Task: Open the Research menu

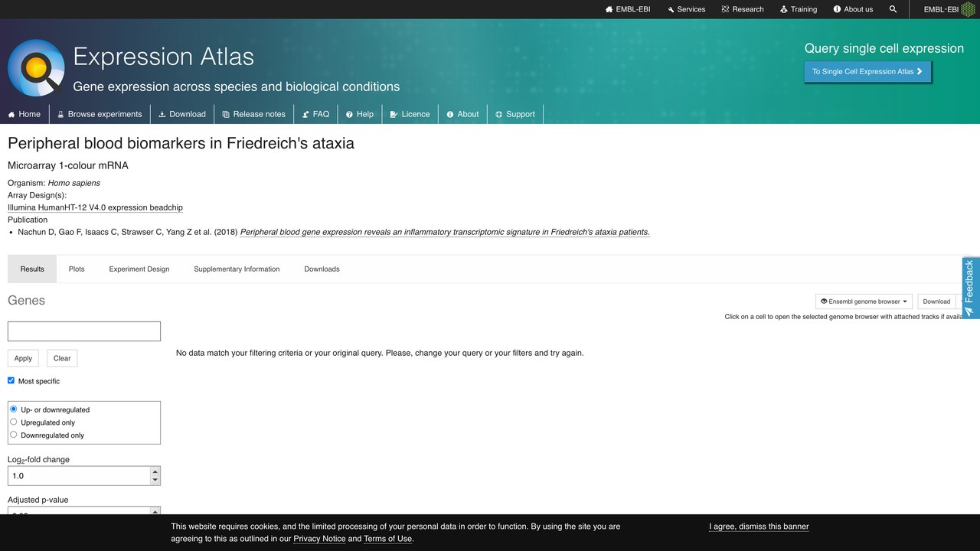Action: point(743,9)
